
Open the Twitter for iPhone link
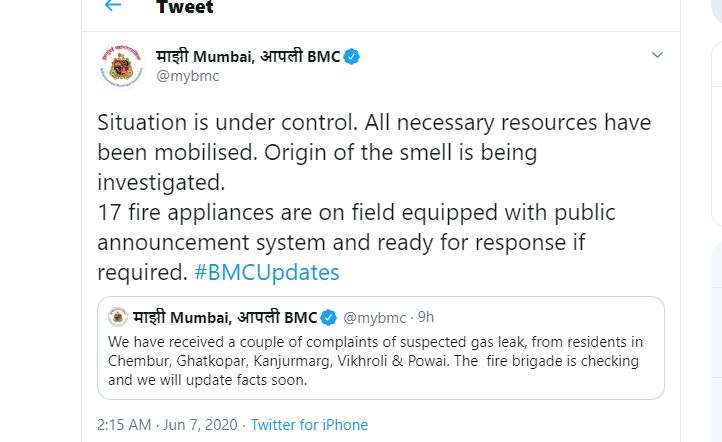tap(309, 425)
